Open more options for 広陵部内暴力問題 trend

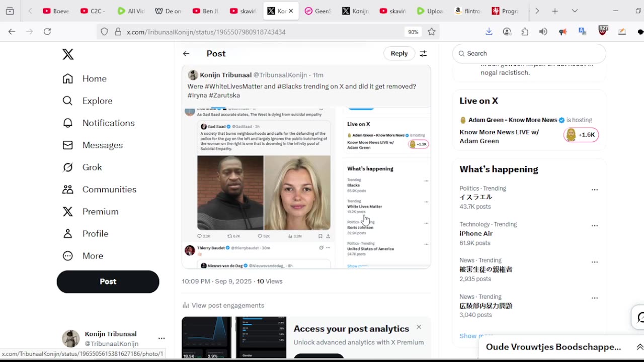click(595, 298)
